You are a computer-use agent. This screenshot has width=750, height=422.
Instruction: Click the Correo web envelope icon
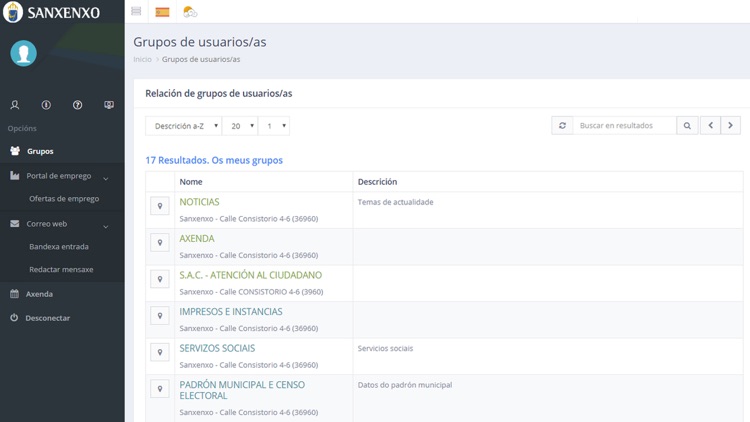[x=15, y=223]
